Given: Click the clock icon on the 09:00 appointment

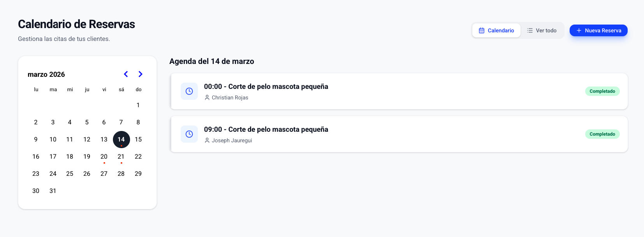Looking at the screenshot, I should point(189,134).
